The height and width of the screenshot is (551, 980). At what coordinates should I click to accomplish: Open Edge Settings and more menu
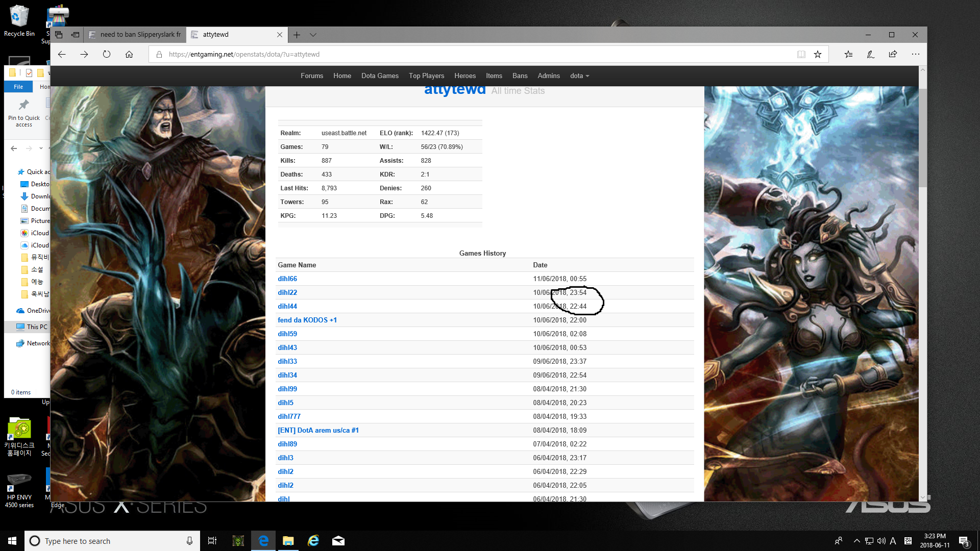click(x=916, y=55)
